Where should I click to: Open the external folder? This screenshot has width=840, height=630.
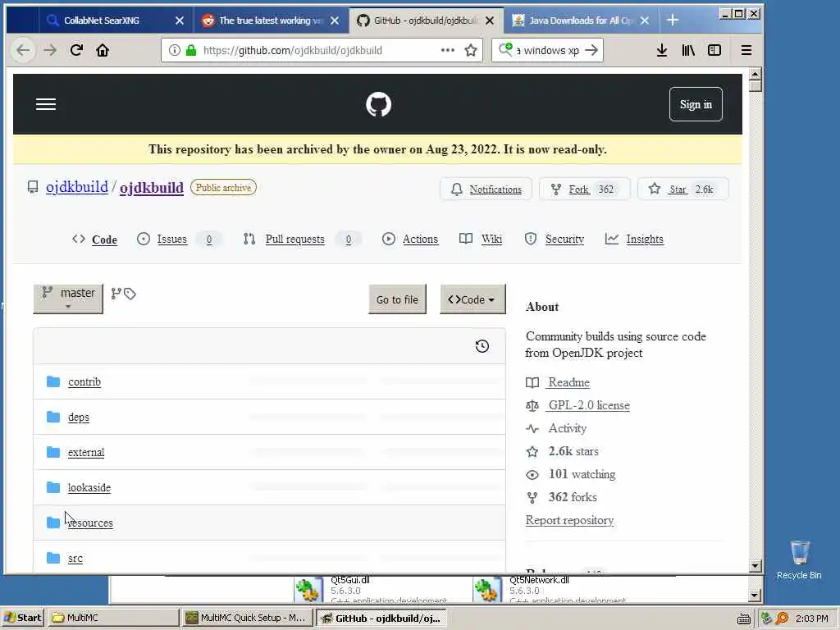click(86, 452)
